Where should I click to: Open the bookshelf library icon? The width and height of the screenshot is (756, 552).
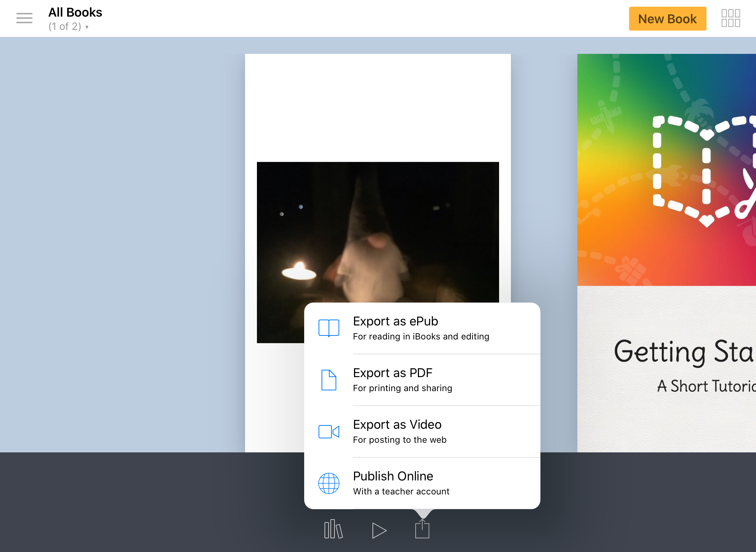[333, 529]
